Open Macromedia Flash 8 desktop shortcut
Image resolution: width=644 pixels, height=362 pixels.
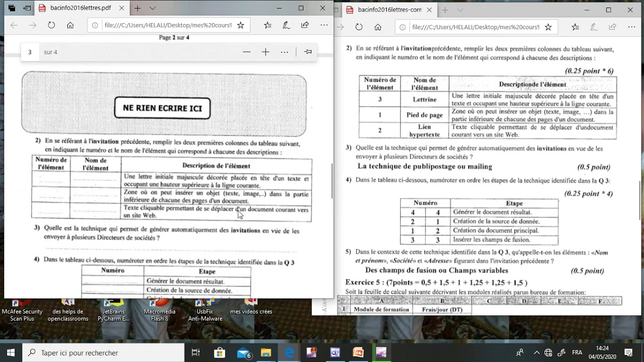[x=159, y=311]
